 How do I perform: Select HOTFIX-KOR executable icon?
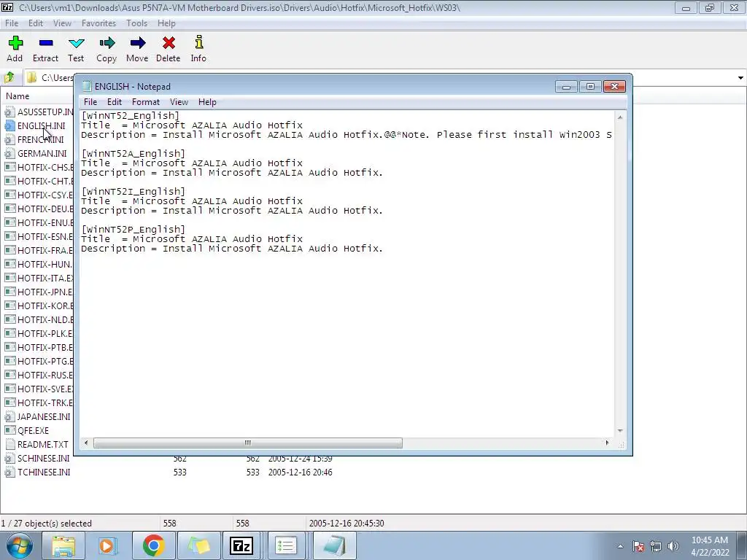pos(9,306)
